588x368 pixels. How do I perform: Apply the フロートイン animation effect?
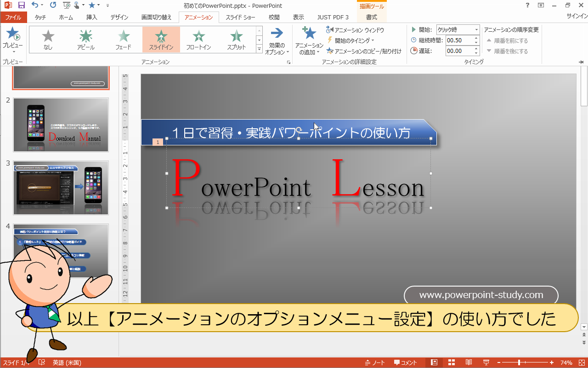tap(198, 39)
